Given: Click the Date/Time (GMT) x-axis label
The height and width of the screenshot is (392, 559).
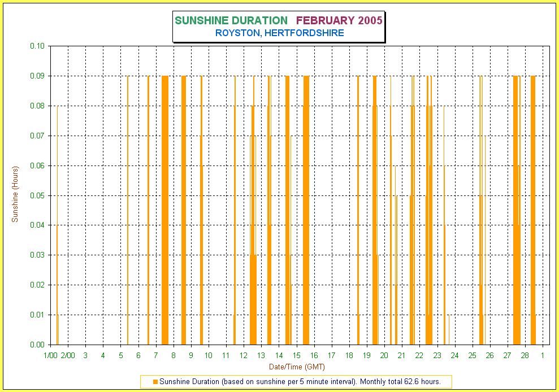Looking at the screenshot, I should [x=296, y=367].
